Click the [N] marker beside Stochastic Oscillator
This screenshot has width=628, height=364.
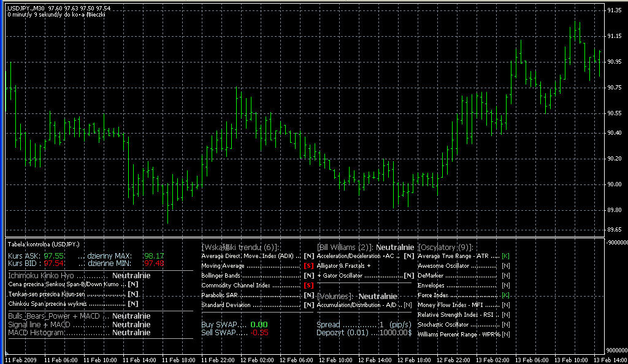(x=505, y=325)
